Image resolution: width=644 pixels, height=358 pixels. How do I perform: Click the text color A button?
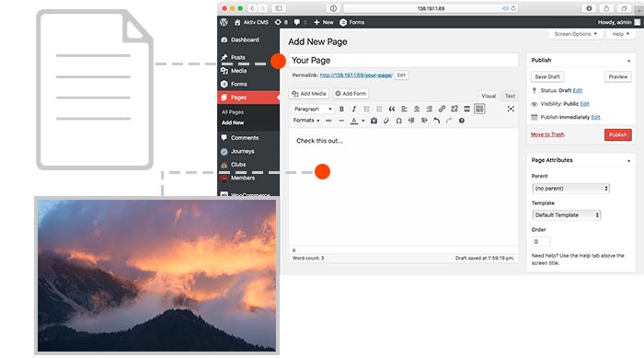pos(353,121)
